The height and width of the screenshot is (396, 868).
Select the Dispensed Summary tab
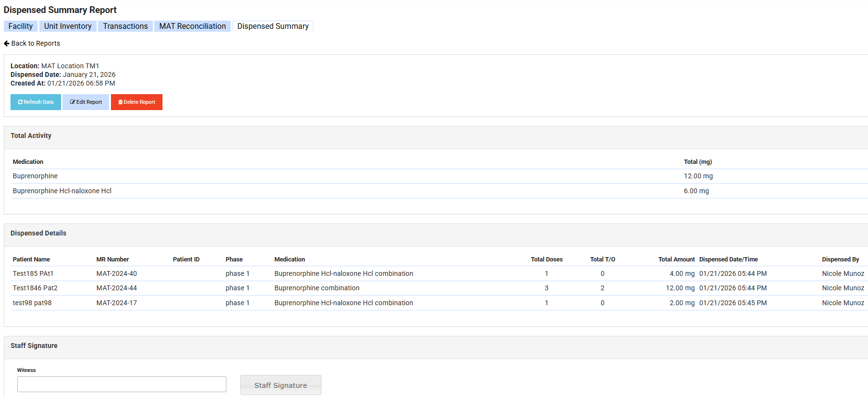click(273, 26)
